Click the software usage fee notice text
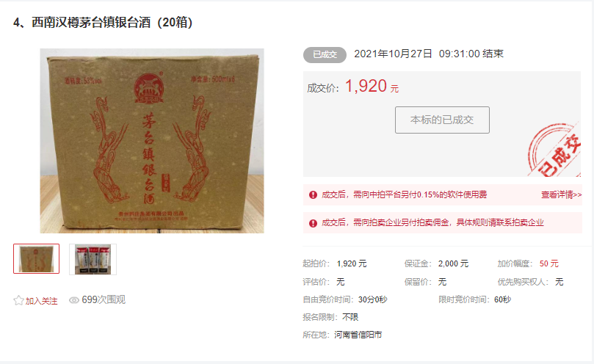The image size is (594, 364). pos(405,194)
